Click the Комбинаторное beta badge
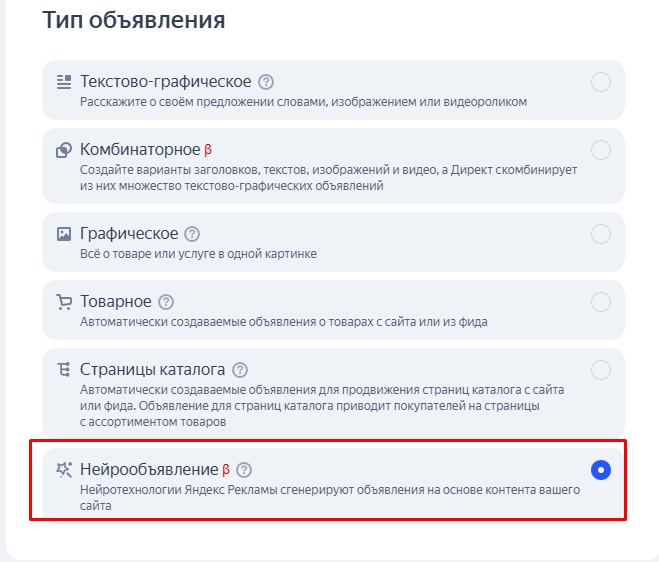Viewport: 659px width, 562px height. [x=208, y=150]
